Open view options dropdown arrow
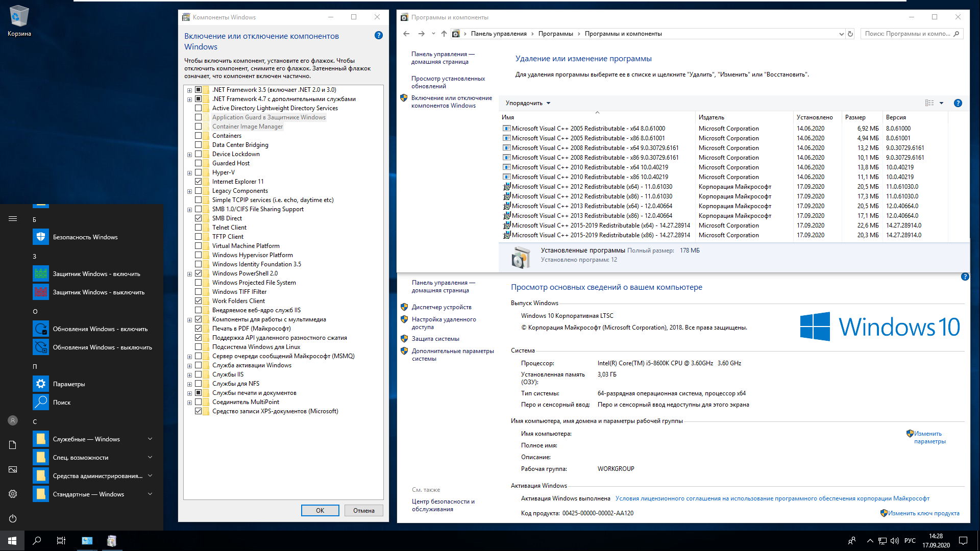980x551 pixels. point(941,103)
